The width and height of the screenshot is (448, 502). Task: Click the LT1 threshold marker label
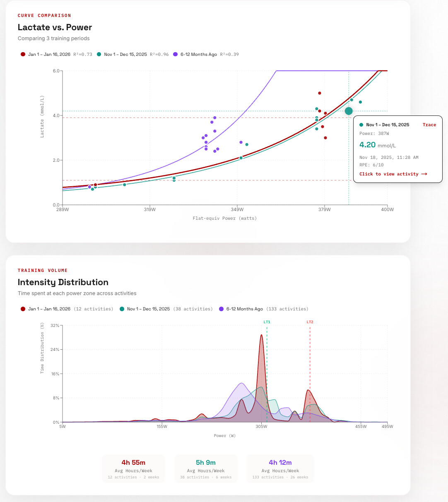[x=267, y=322]
